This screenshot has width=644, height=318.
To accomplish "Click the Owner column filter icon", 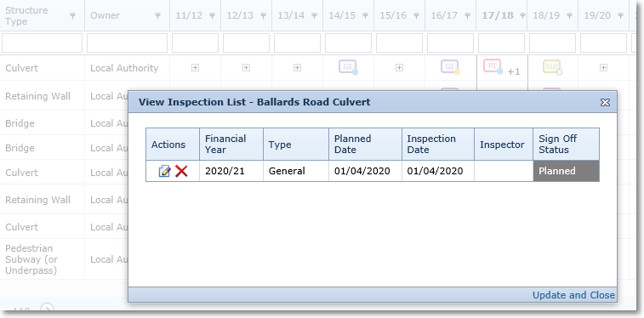I will point(157,16).
